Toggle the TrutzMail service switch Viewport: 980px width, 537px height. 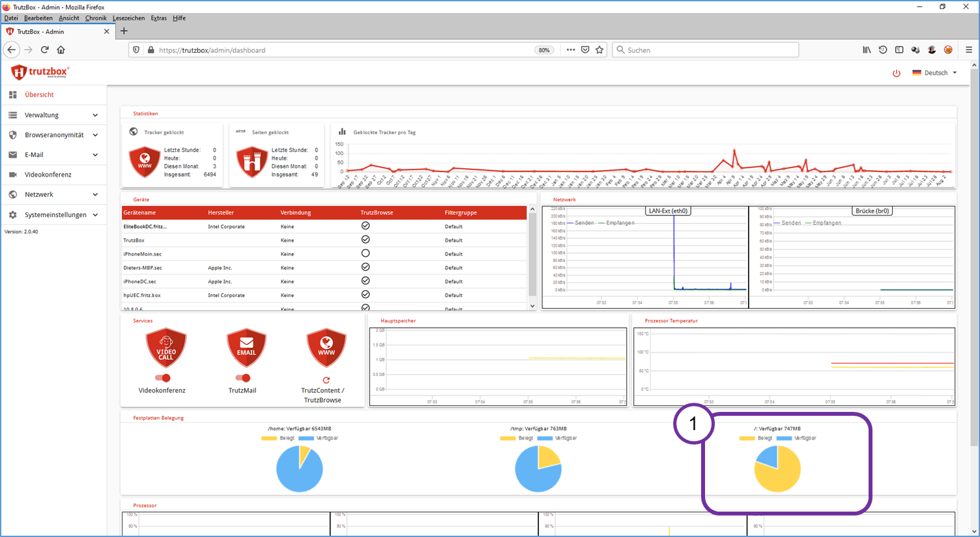[242, 378]
